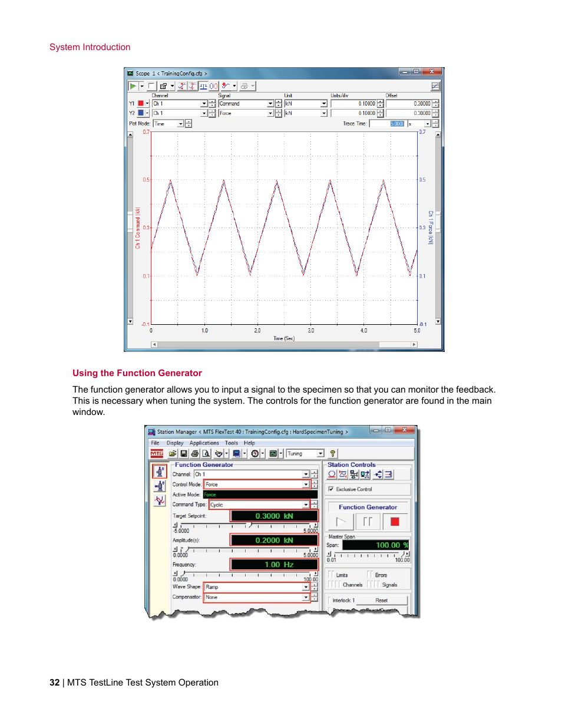
Task: Click the grayed-out printer icon in the Scope toolbar
Action: (x=244, y=86)
